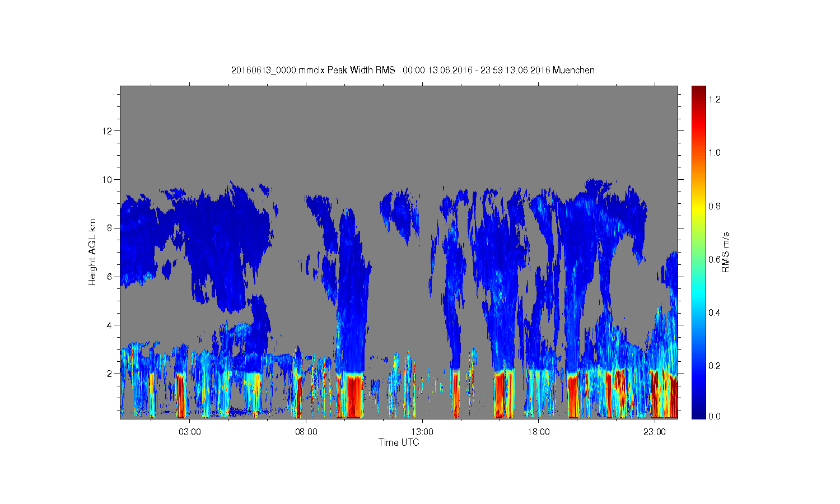Click the height-axis tick label 10
Viewport: 840px width, 504px height.
[x=108, y=180]
